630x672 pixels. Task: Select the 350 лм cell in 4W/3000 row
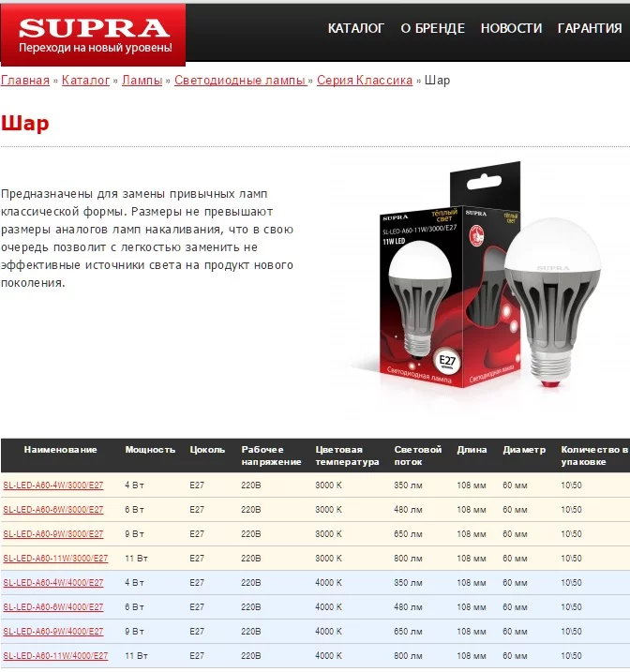tap(408, 485)
